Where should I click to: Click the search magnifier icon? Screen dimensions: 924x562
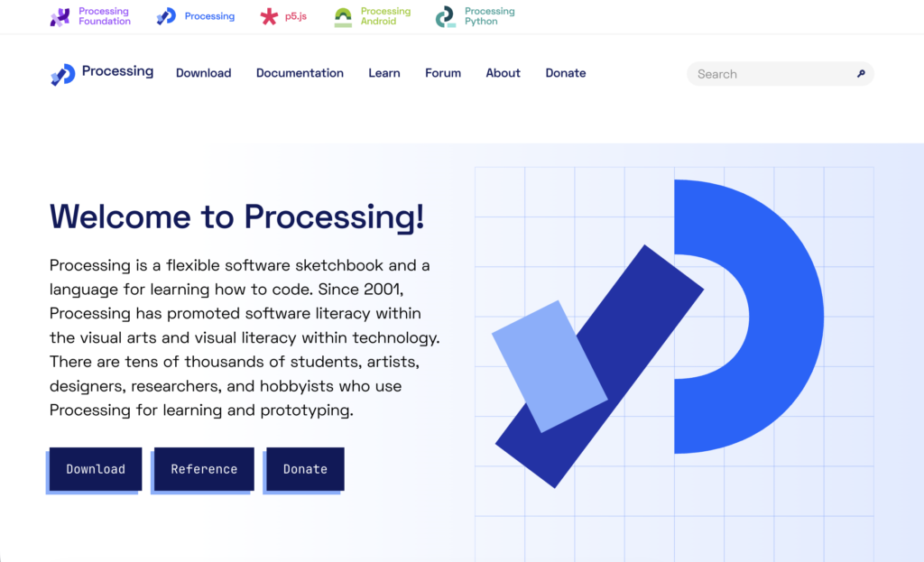[861, 74]
